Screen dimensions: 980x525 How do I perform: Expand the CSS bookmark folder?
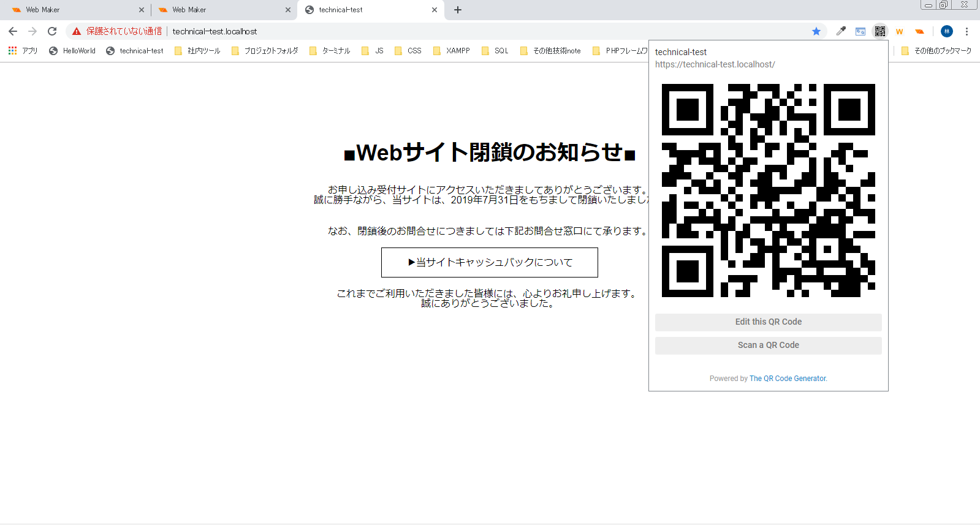408,51
